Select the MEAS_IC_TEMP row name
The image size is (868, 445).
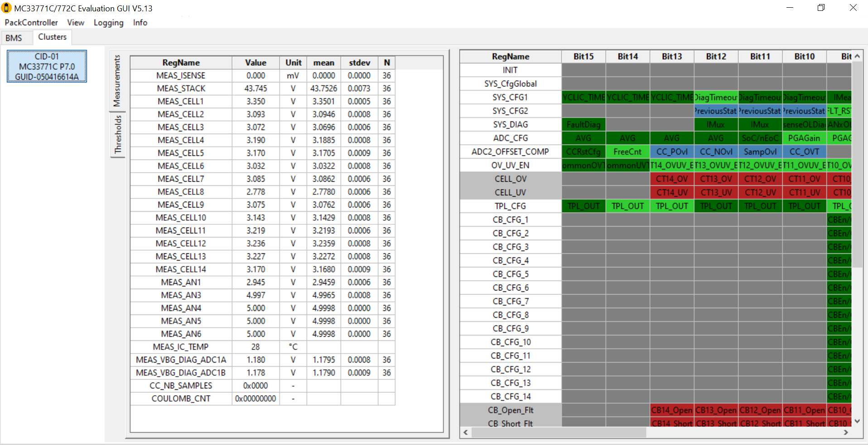click(x=181, y=347)
